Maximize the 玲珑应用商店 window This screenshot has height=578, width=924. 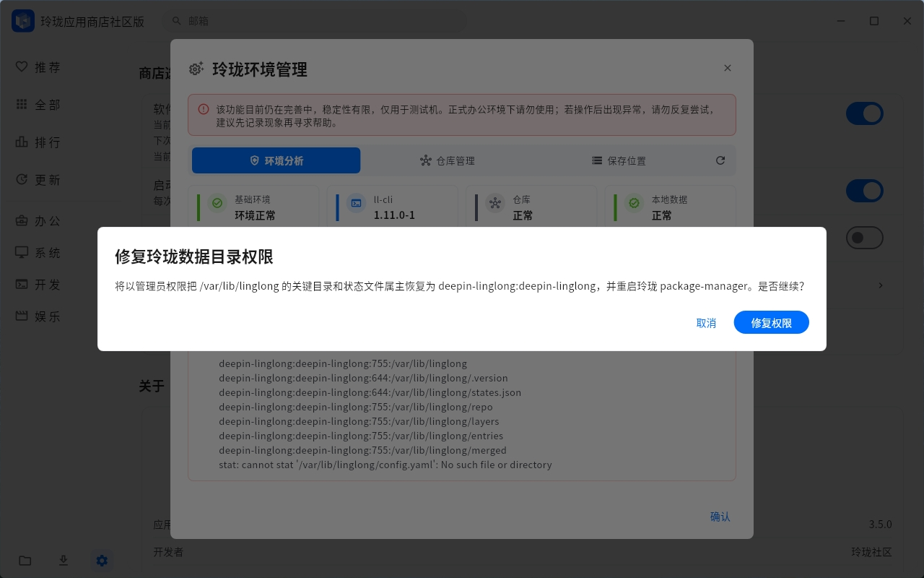(874, 21)
